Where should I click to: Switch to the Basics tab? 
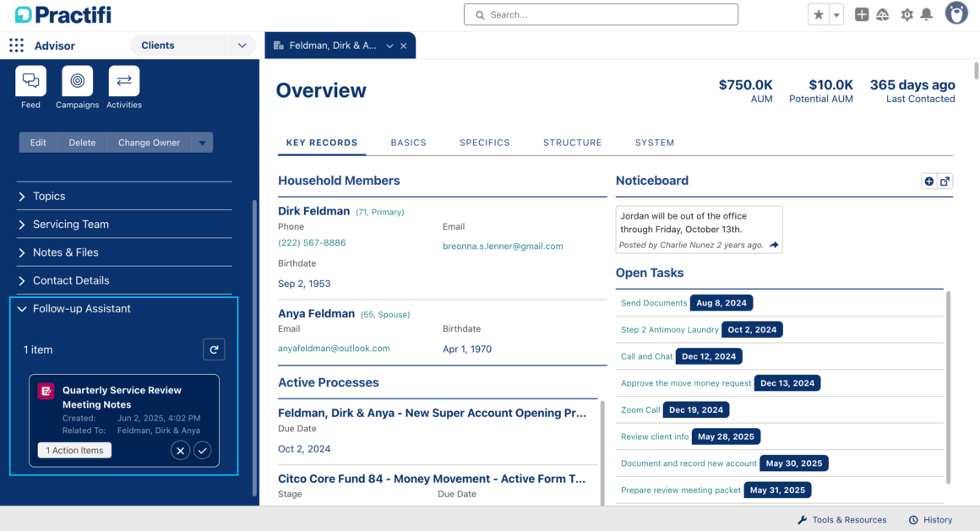pos(408,143)
